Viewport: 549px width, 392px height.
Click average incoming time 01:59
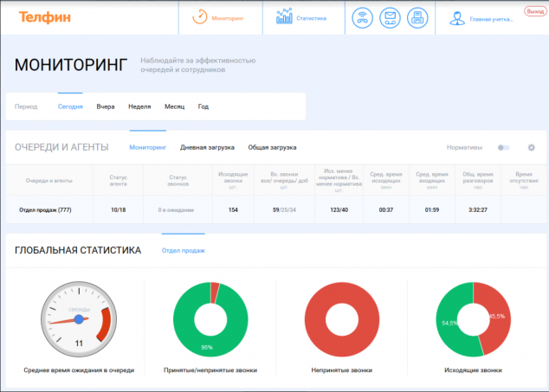coord(432,209)
